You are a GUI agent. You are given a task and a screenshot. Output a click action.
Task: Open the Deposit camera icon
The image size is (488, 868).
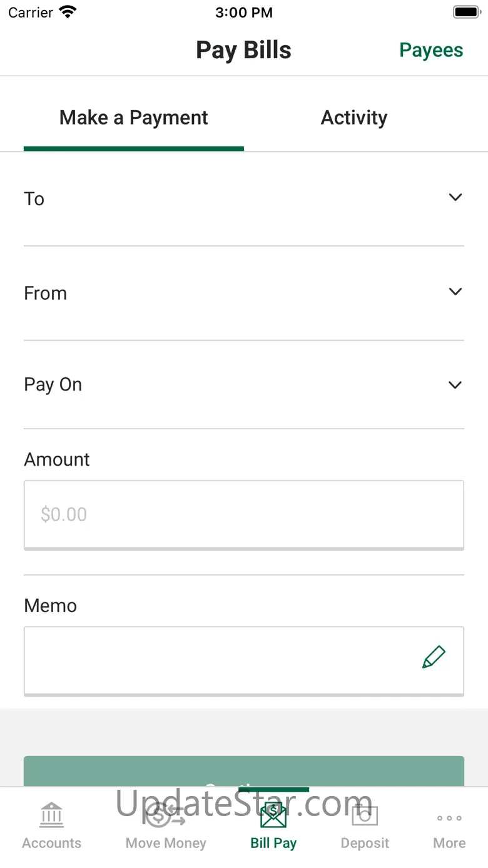click(x=365, y=815)
